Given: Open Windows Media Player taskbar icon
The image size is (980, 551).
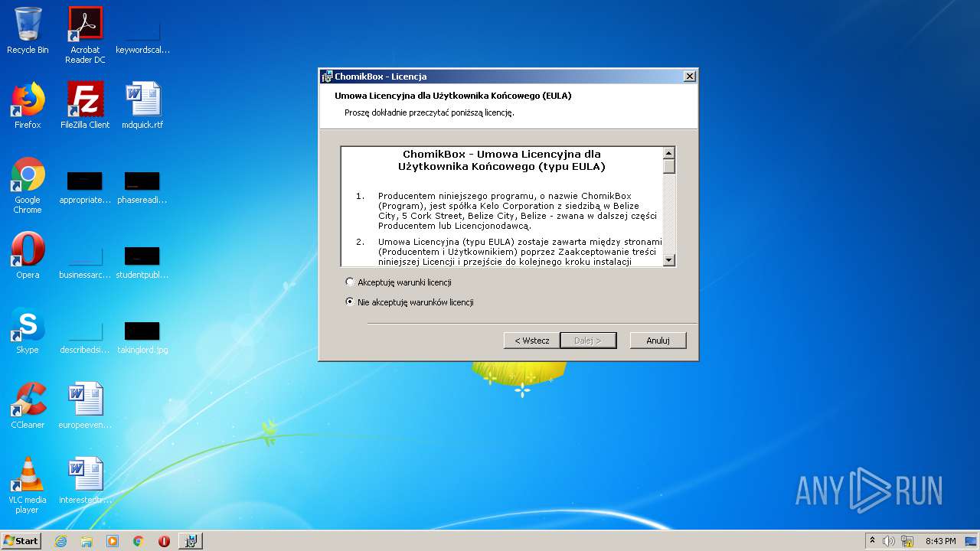Looking at the screenshot, I should 113,541.
